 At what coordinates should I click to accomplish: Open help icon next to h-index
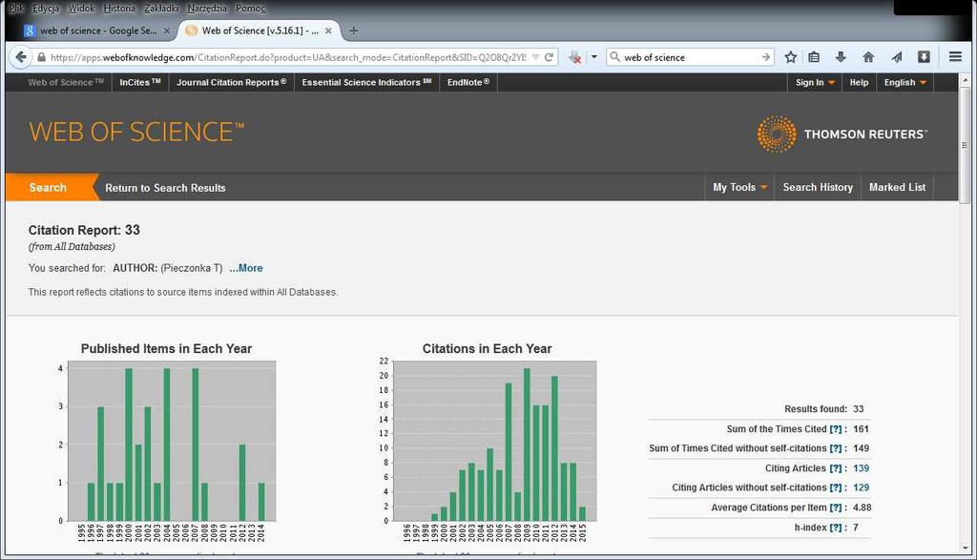coord(836,528)
